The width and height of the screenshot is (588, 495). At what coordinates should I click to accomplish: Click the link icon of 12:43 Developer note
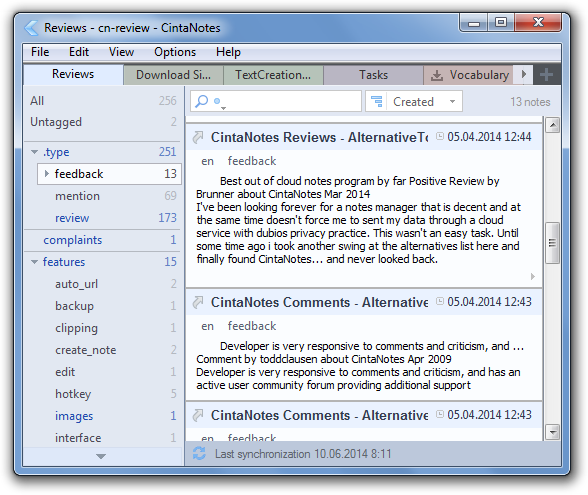click(x=198, y=302)
